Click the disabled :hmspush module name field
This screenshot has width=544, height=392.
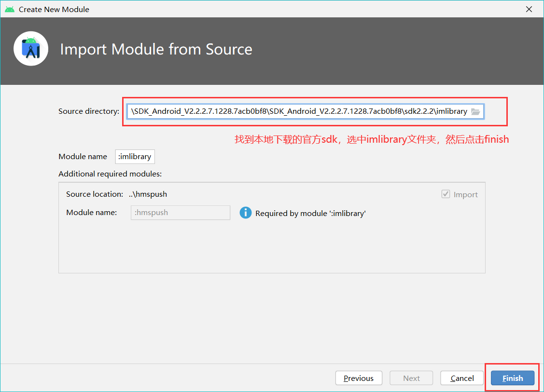coord(181,213)
